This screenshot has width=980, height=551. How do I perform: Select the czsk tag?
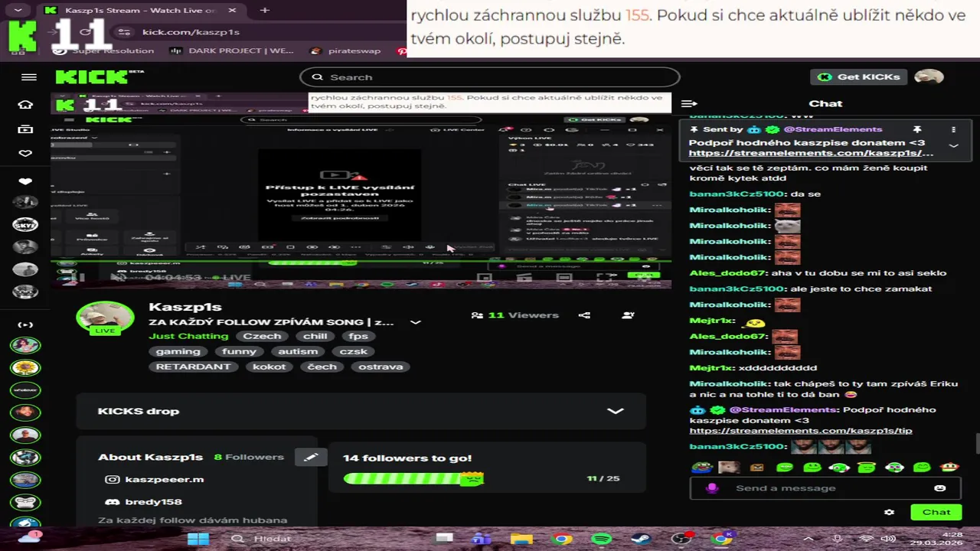[x=353, y=351]
